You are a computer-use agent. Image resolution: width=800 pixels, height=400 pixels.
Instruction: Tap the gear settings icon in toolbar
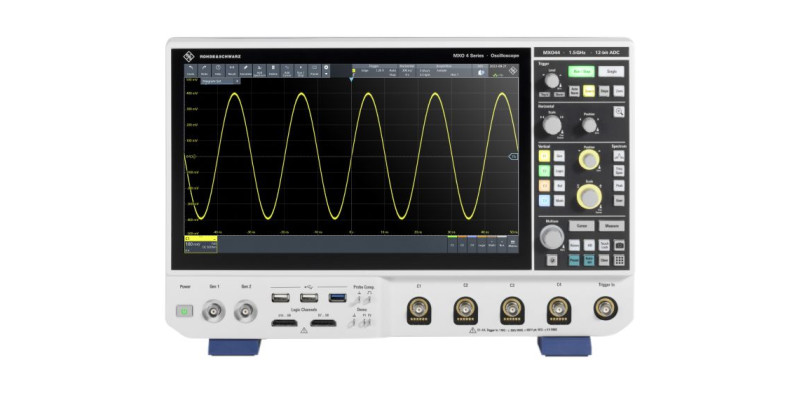pos(325,67)
